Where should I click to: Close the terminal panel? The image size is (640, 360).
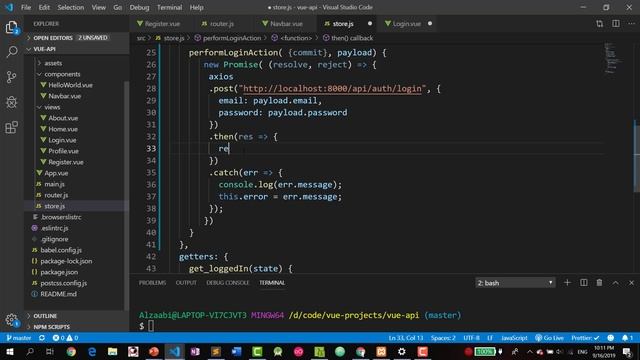pos(631,282)
